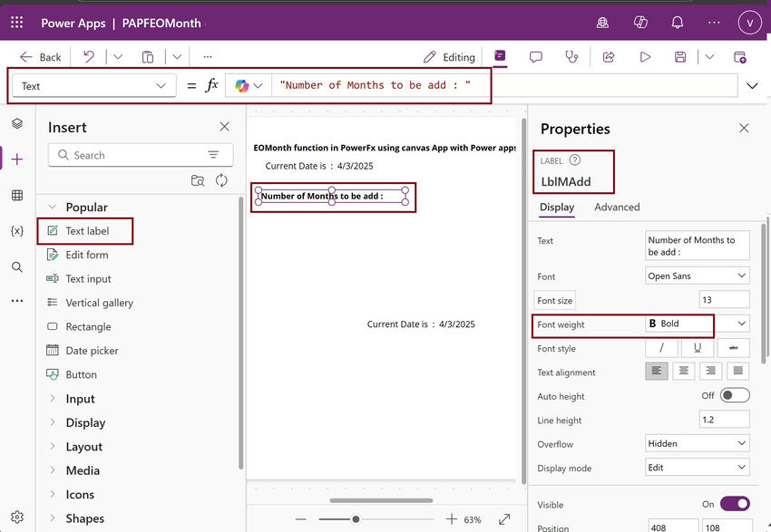
Task: Expand the Paste dropdown arrow
Action: pyautogui.click(x=177, y=57)
